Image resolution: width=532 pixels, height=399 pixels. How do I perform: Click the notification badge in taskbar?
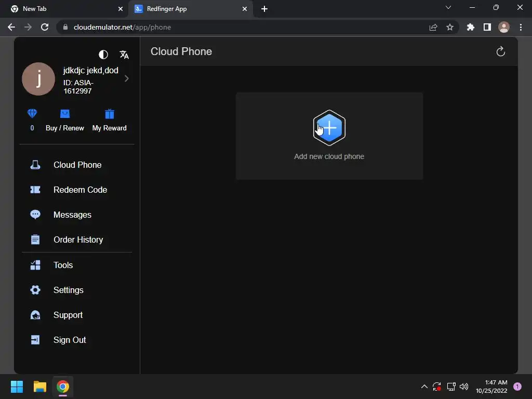point(517,387)
